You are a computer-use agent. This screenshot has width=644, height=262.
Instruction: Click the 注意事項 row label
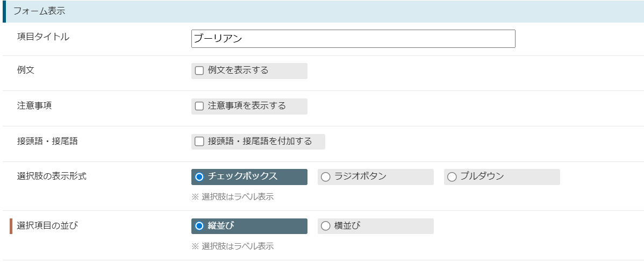tap(34, 105)
